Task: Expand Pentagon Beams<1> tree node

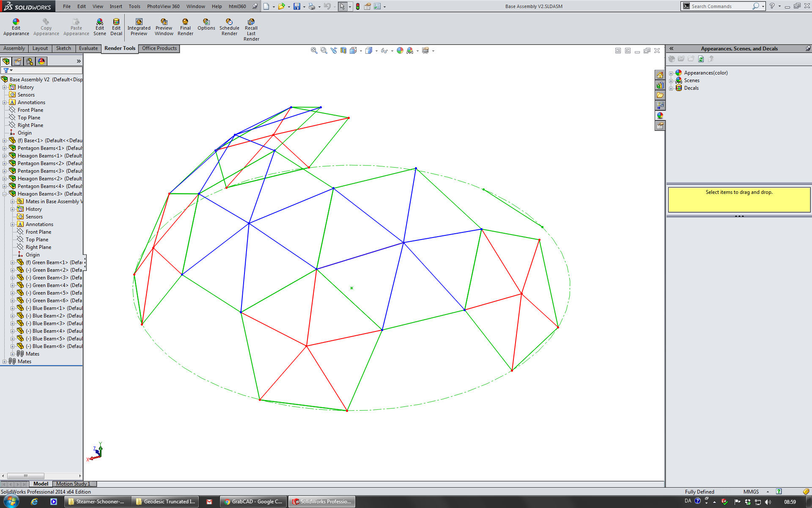Action: coord(5,148)
